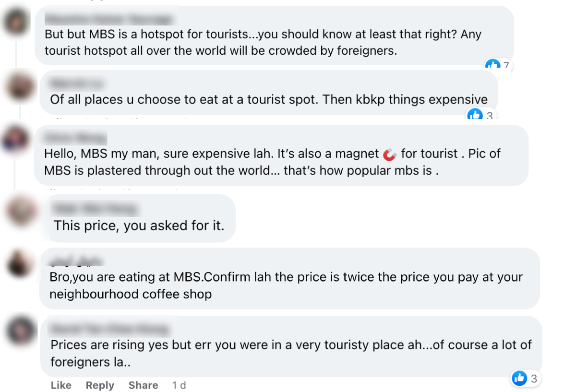
Task: Open author name above "Hello, MBS my man"
Action: [x=74, y=138]
